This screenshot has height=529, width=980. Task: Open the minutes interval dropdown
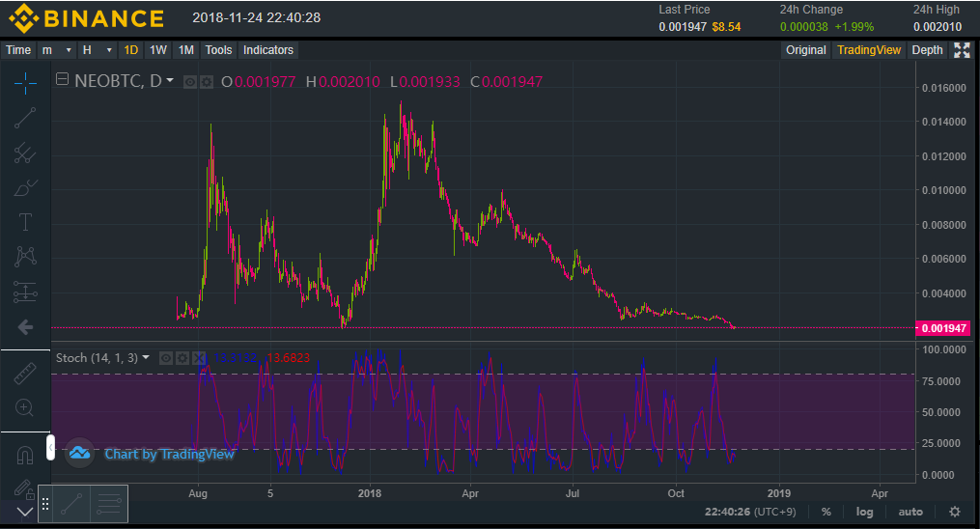click(57, 50)
